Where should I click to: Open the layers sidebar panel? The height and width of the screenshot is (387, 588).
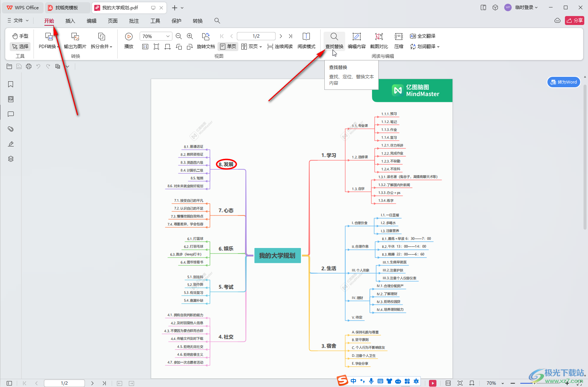(x=11, y=159)
